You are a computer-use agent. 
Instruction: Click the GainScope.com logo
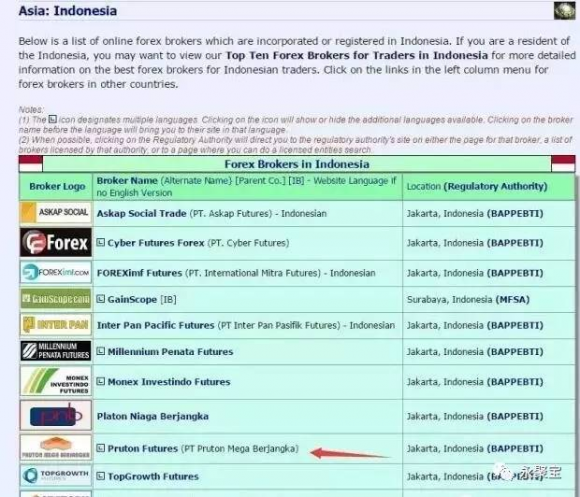coord(55,299)
